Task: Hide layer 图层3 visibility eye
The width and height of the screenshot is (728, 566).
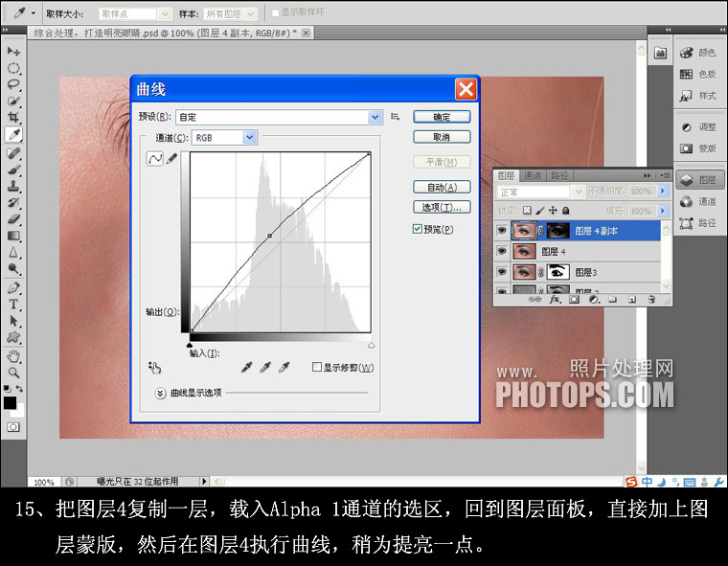Action: pos(501,272)
